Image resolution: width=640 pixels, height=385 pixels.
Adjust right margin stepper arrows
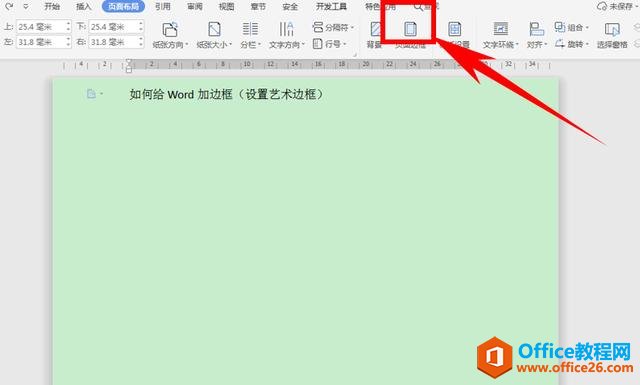coord(141,42)
